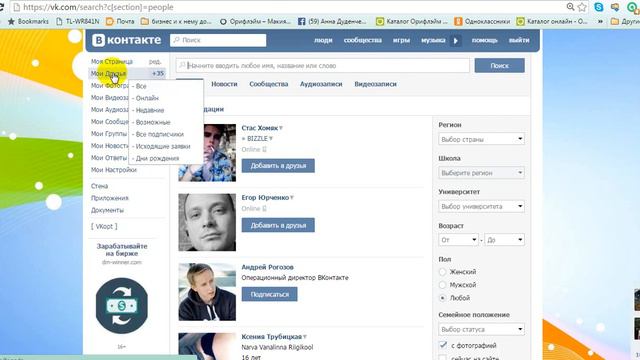Screen dimensions: 640x360
Task: Open the Орифлэйм – Макия bookmark
Action: click(x=255, y=21)
